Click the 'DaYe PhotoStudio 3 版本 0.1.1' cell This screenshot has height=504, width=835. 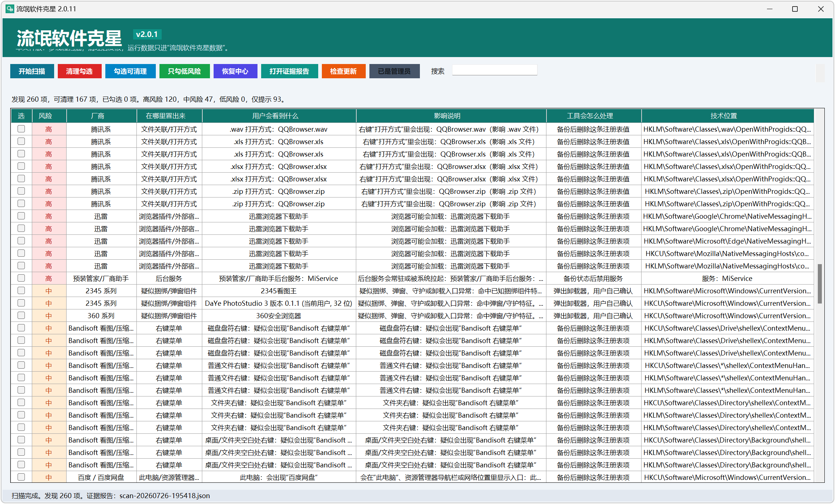[279, 303]
